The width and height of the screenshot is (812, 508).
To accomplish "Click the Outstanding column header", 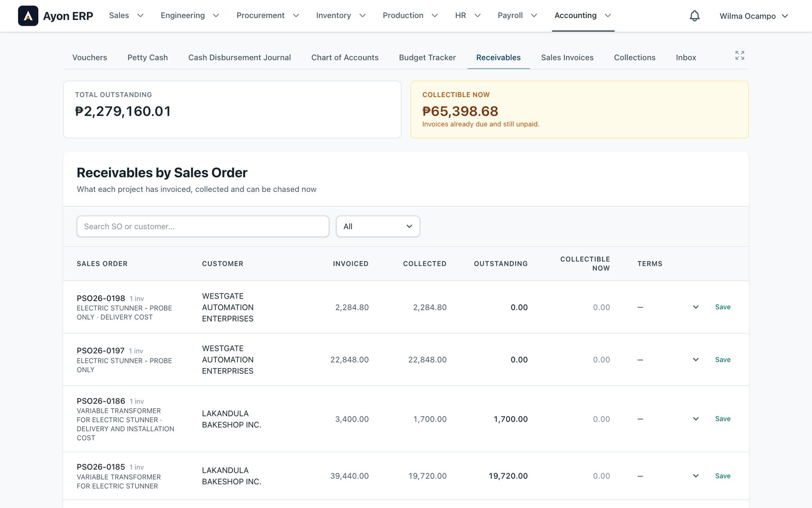I will click(501, 264).
